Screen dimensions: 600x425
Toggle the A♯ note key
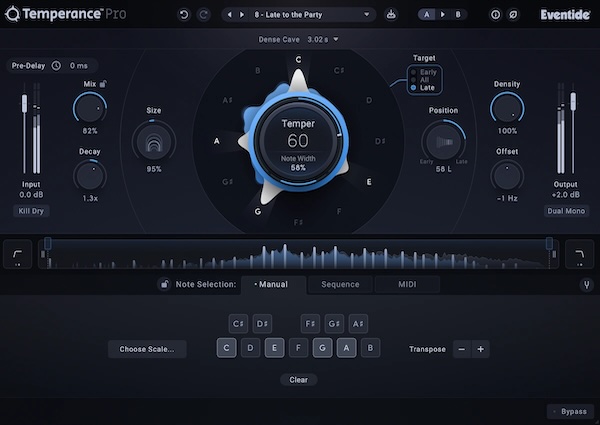pyautogui.click(x=358, y=324)
